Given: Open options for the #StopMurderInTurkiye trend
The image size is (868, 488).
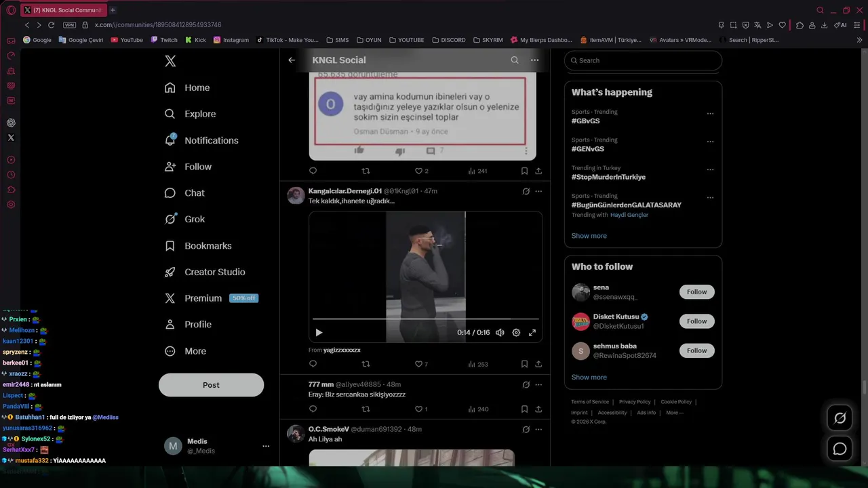Looking at the screenshot, I should (x=710, y=169).
